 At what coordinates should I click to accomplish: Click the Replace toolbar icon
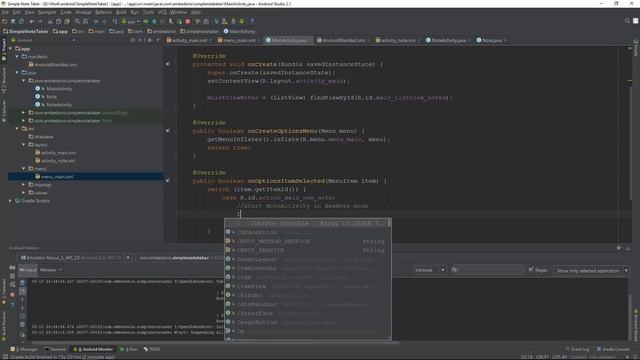(x=85, y=21)
